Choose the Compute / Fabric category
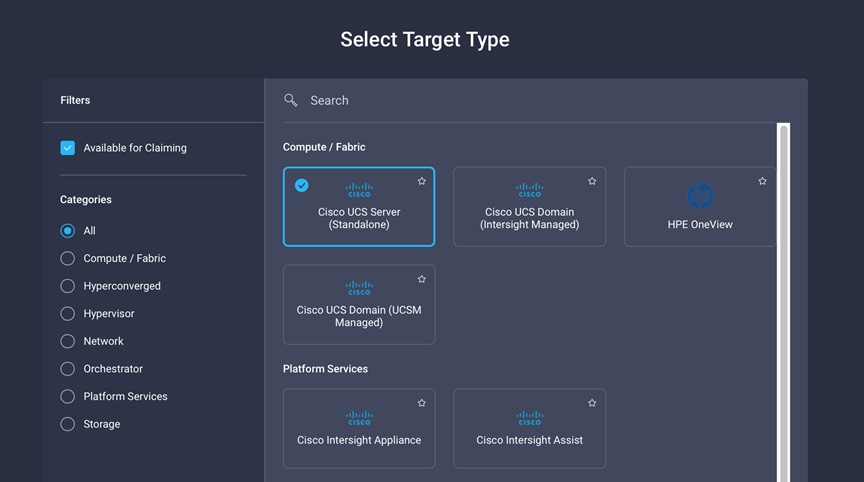 (x=67, y=258)
